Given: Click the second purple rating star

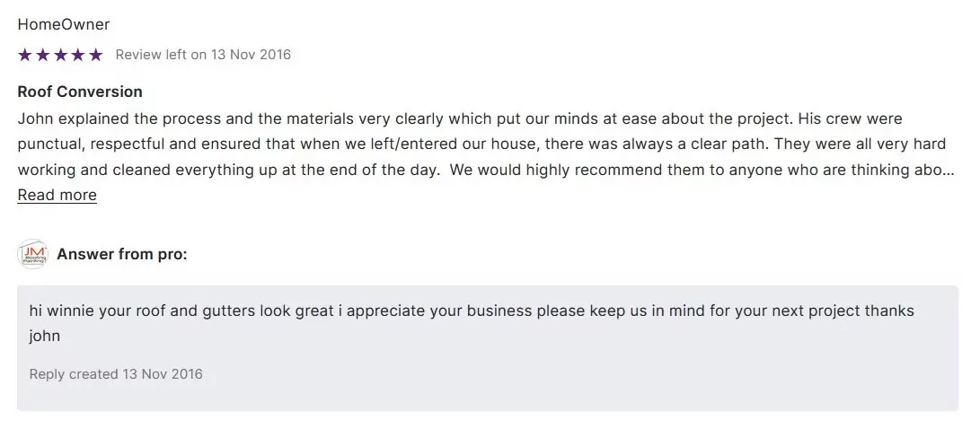Looking at the screenshot, I should click(x=42, y=55).
